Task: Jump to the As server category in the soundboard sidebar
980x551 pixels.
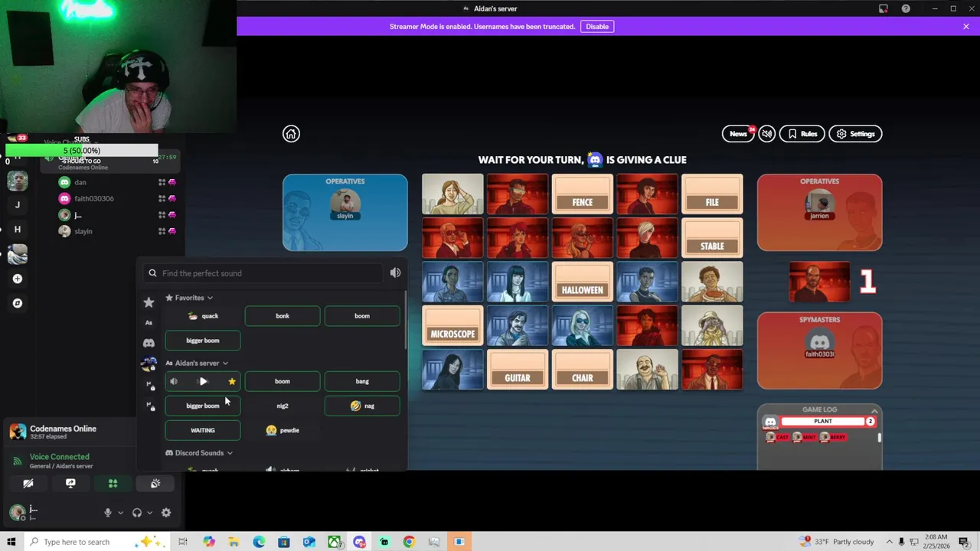Action: pyautogui.click(x=149, y=323)
